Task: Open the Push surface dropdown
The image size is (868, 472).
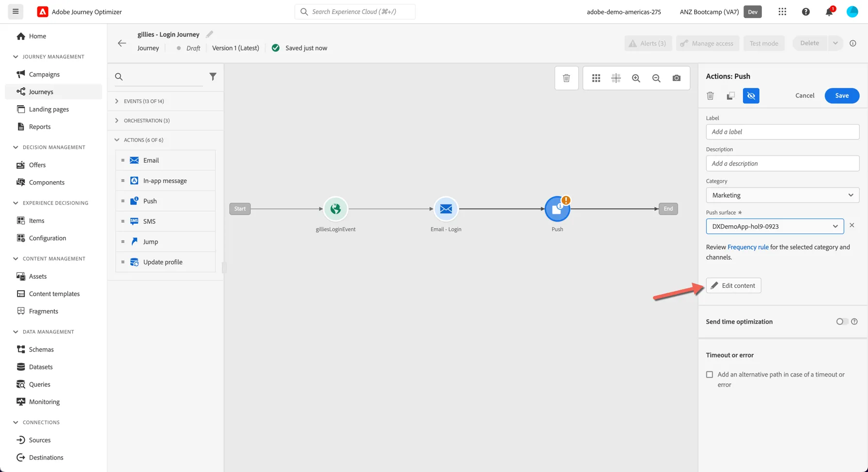Action: tap(775, 226)
